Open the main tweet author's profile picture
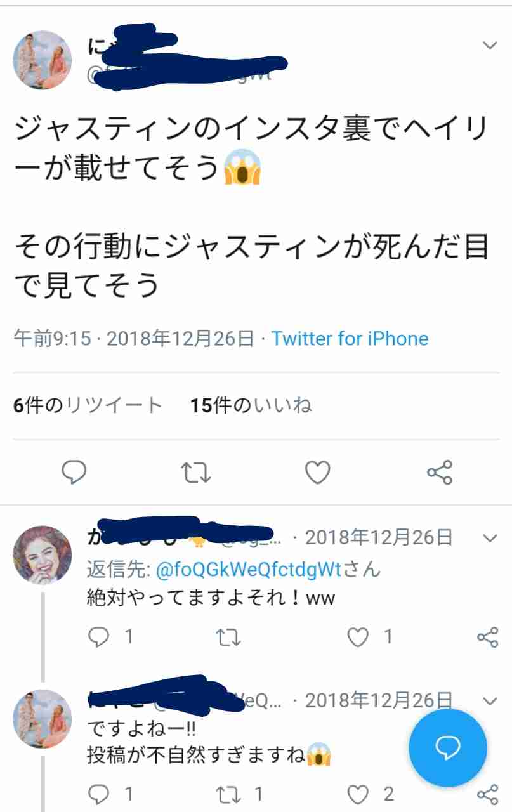 (43, 60)
